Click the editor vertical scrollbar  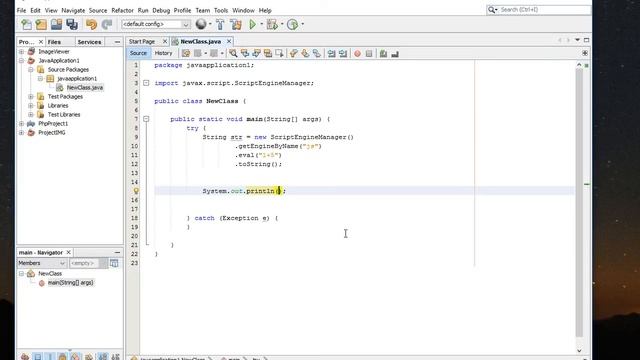click(579, 202)
